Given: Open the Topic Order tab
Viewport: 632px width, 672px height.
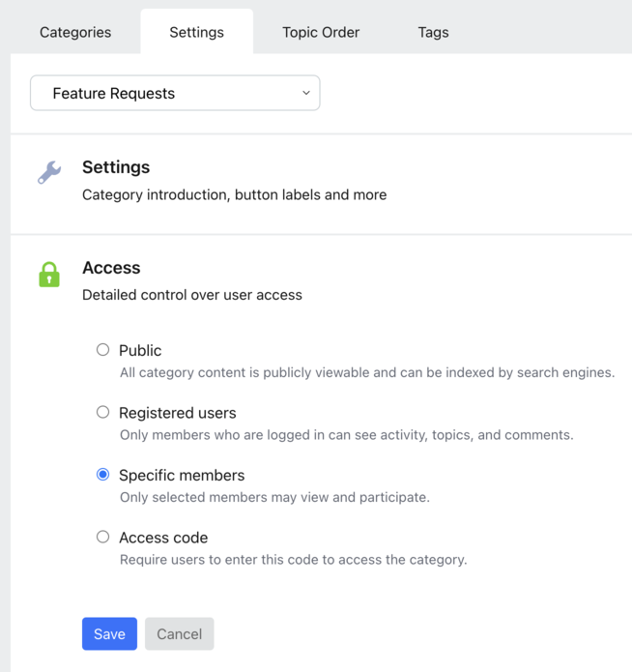Looking at the screenshot, I should pyautogui.click(x=321, y=32).
